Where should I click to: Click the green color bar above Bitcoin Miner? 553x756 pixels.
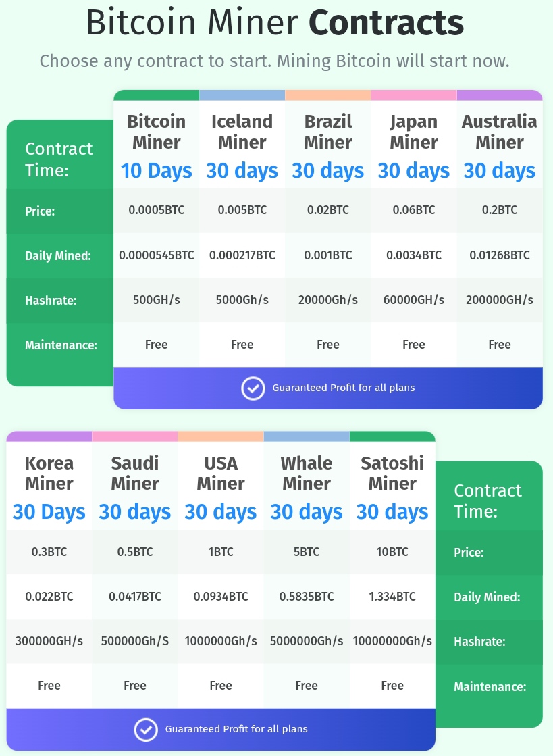pos(157,95)
